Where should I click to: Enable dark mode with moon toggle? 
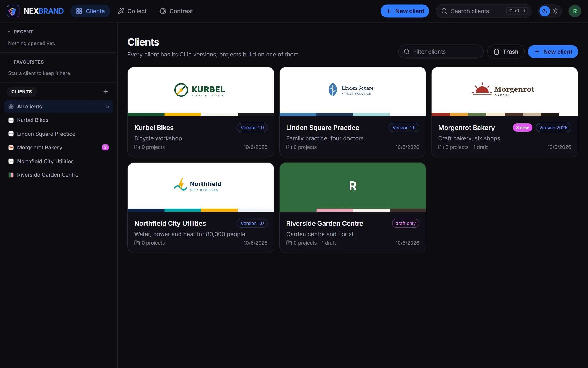click(544, 11)
